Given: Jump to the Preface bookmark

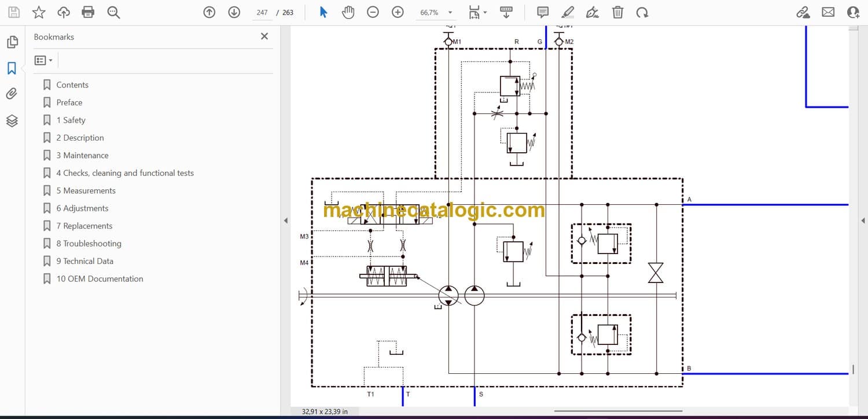Looking at the screenshot, I should click(69, 102).
